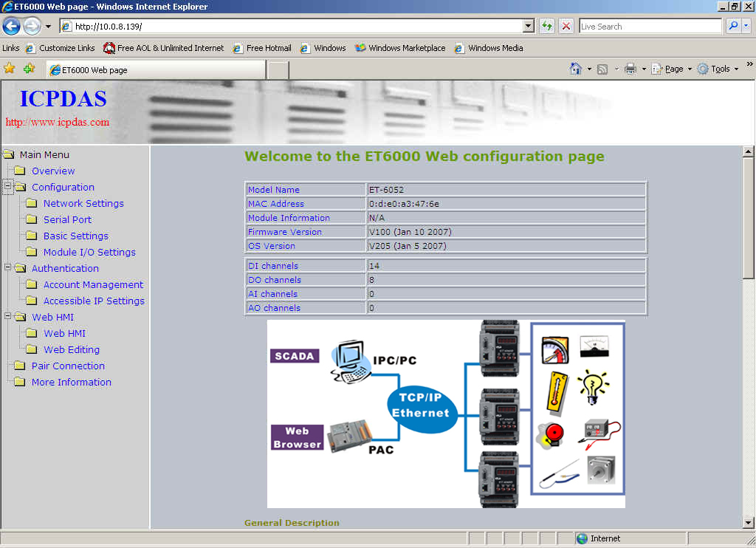Click the General Description heading
The width and height of the screenshot is (756, 548).
point(292,522)
